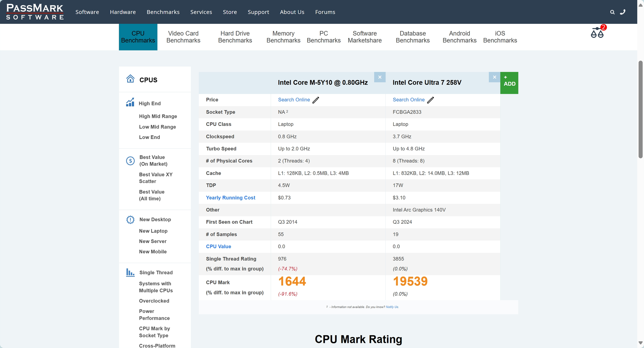Click the page scrollbar down arrow

(x=640, y=343)
